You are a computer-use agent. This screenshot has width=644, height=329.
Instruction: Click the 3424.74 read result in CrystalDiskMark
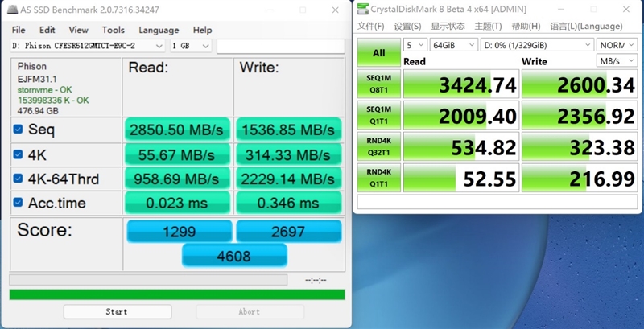(461, 84)
